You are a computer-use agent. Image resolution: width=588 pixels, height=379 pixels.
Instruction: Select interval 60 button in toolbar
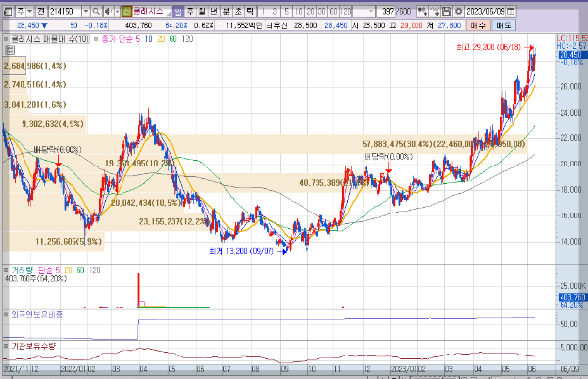[x=333, y=12]
